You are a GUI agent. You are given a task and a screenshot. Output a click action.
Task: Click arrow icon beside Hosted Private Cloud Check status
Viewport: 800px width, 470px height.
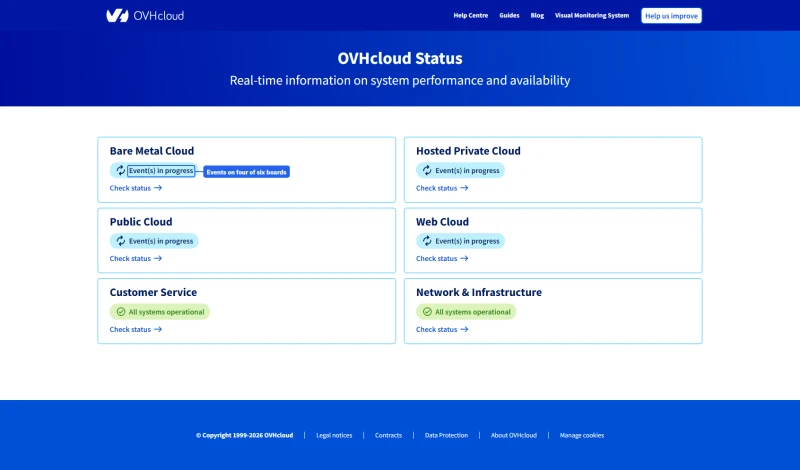click(x=464, y=188)
